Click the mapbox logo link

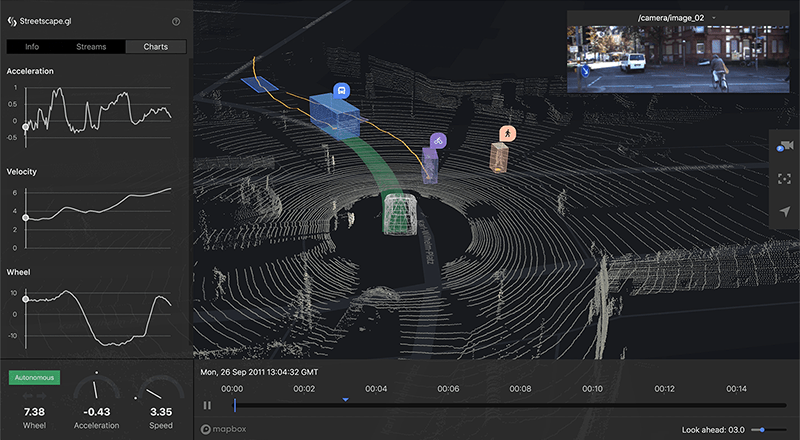223,429
